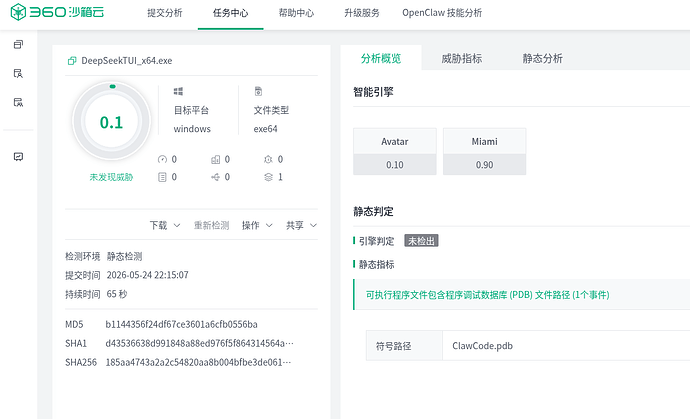
Task: Click the bug counter icon showing 0
Action: click(268, 159)
